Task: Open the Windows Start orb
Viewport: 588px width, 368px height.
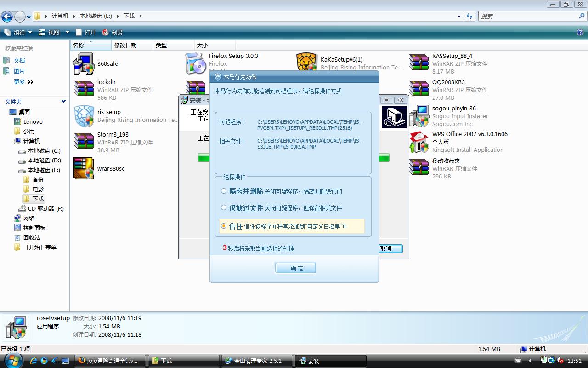Action: tap(12, 361)
